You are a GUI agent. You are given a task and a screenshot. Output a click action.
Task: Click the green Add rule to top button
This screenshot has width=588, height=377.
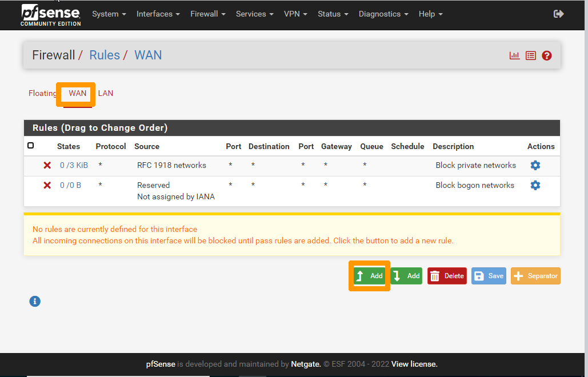[369, 275]
